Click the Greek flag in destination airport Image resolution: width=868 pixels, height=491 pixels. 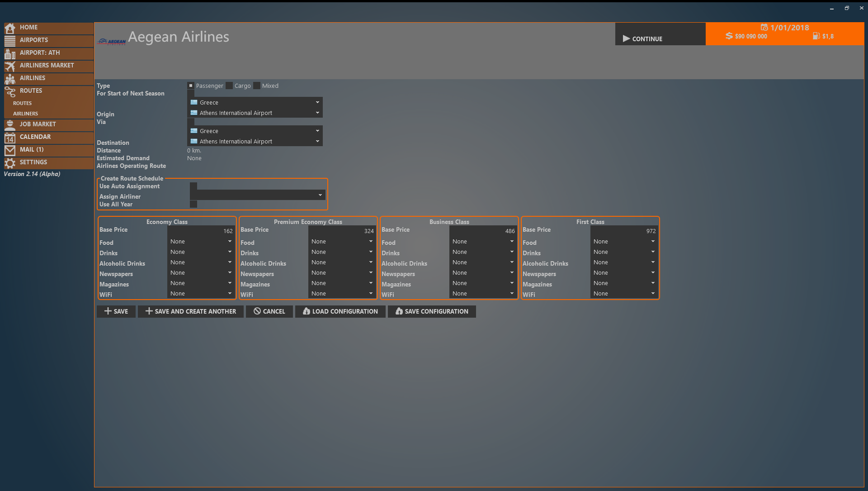point(194,141)
